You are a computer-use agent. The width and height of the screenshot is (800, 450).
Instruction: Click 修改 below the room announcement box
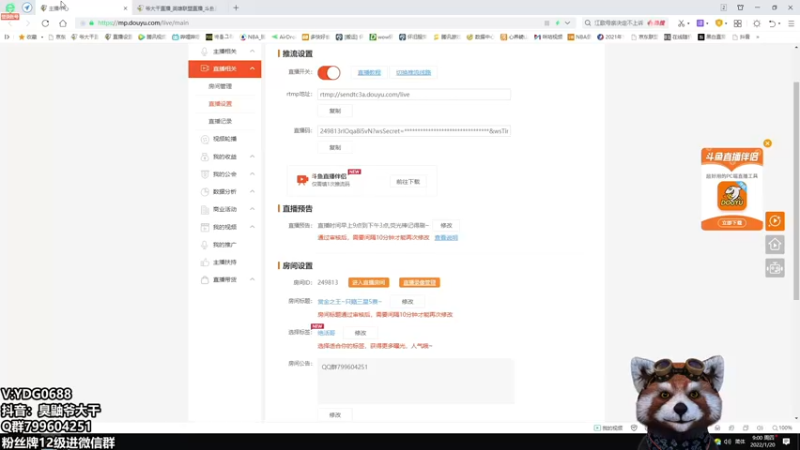[x=335, y=415]
